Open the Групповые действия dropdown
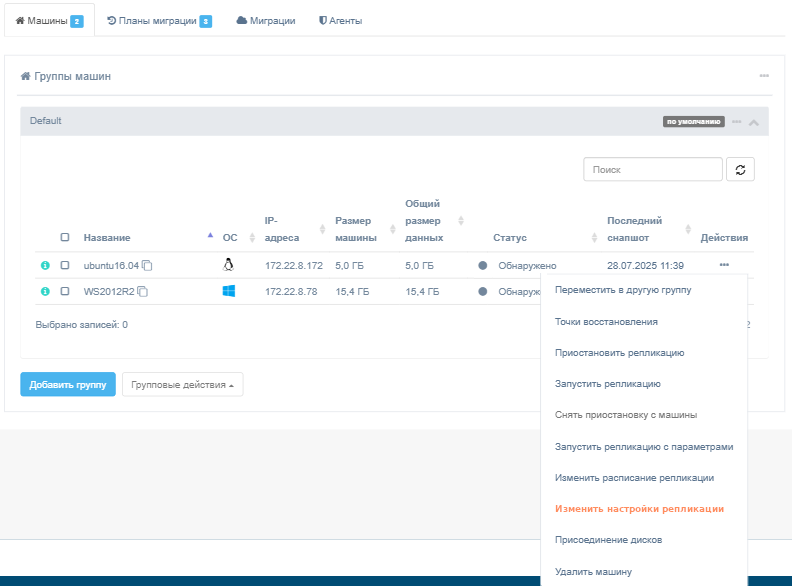This screenshot has height=586, width=792. click(182, 384)
